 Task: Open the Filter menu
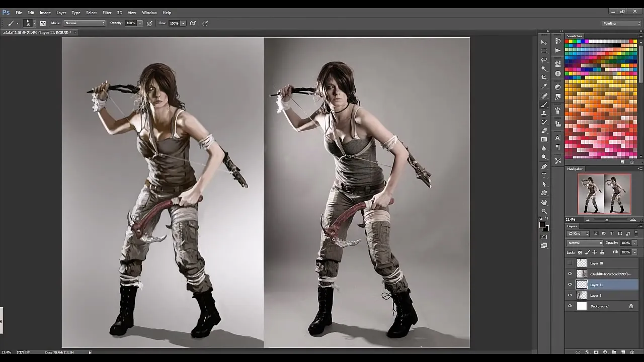(x=107, y=13)
